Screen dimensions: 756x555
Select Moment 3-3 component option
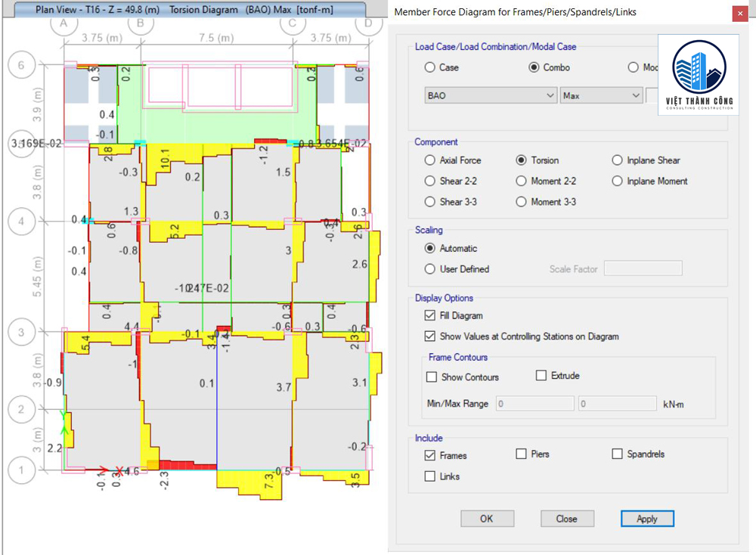pos(521,202)
